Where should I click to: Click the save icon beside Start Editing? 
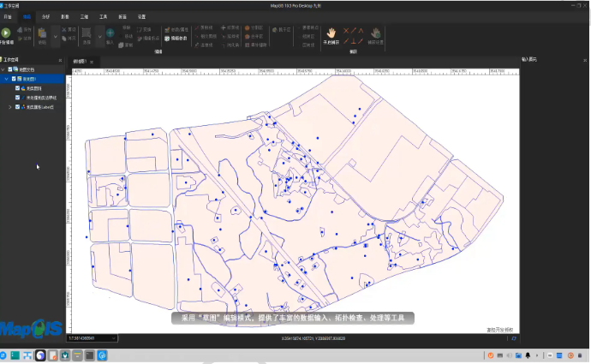point(20,30)
